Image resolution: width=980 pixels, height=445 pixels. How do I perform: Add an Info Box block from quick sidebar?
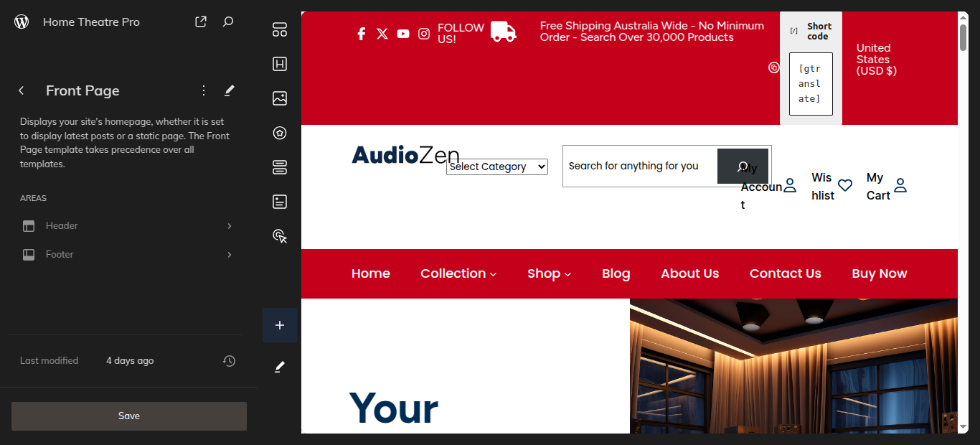point(280,202)
